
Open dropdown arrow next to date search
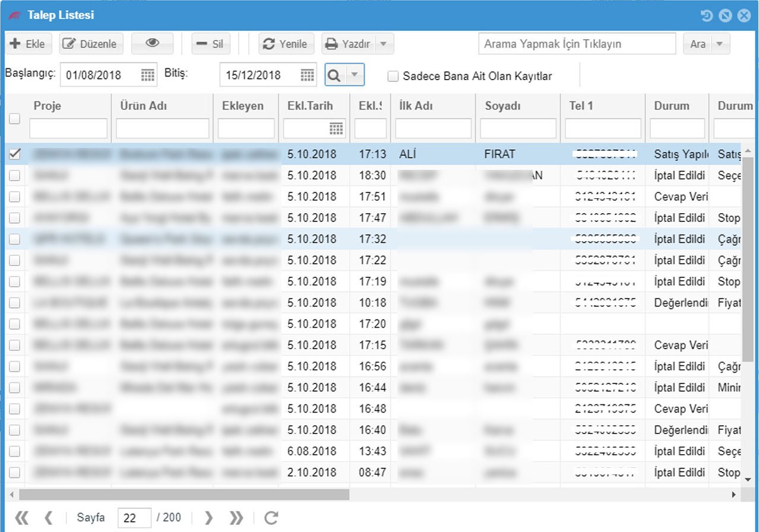(x=354, y=75)
